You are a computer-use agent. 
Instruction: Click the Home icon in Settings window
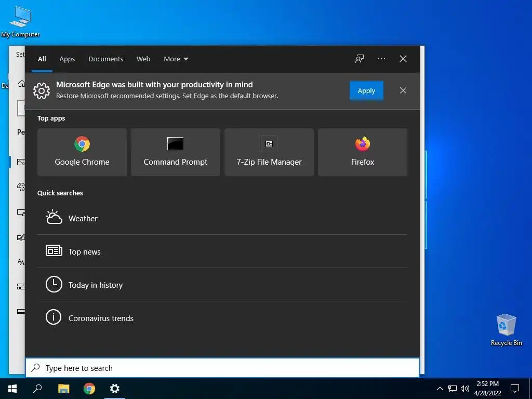[x=21, y=83]
